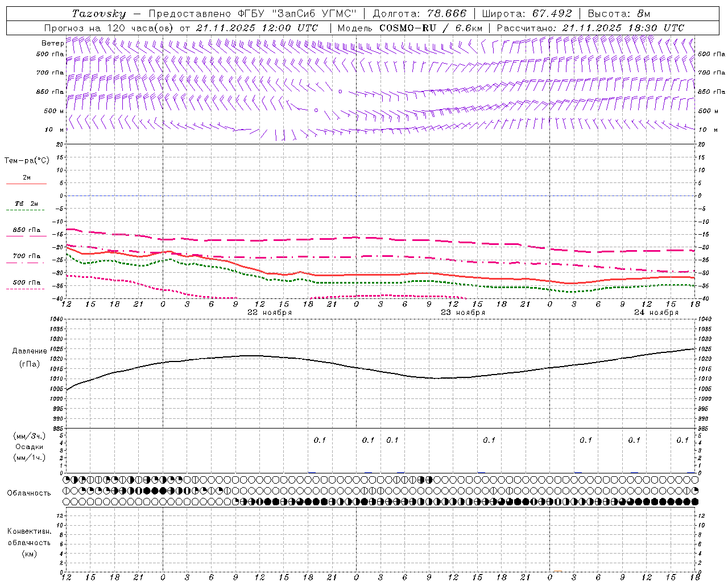The width and height of the screenshot is (728, 582).
Task: Select the Широта: 67.492 latitude value
Action: 527,14
